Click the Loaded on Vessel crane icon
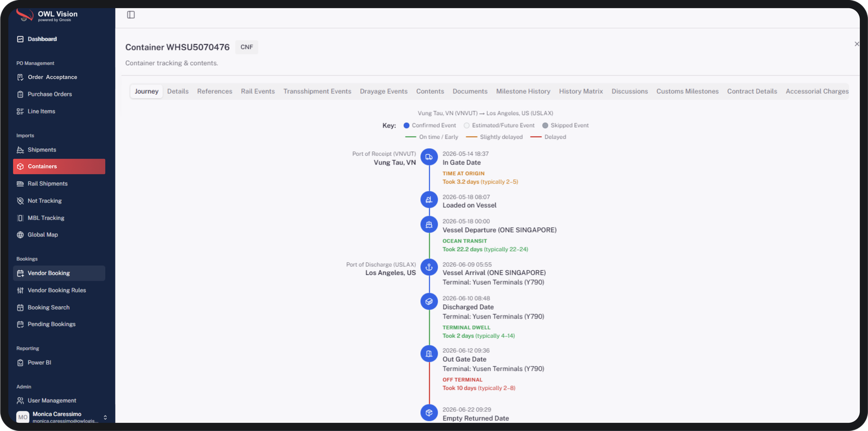 point(429,200)
